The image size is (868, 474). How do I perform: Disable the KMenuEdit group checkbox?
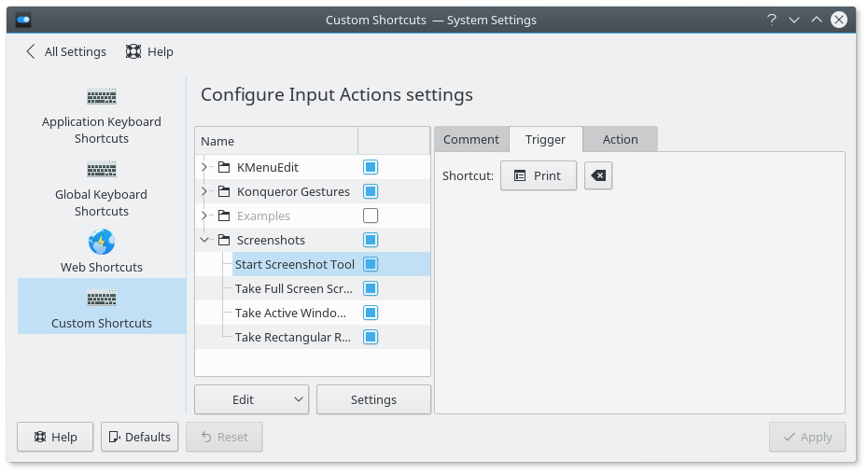(x=371, y=167)
